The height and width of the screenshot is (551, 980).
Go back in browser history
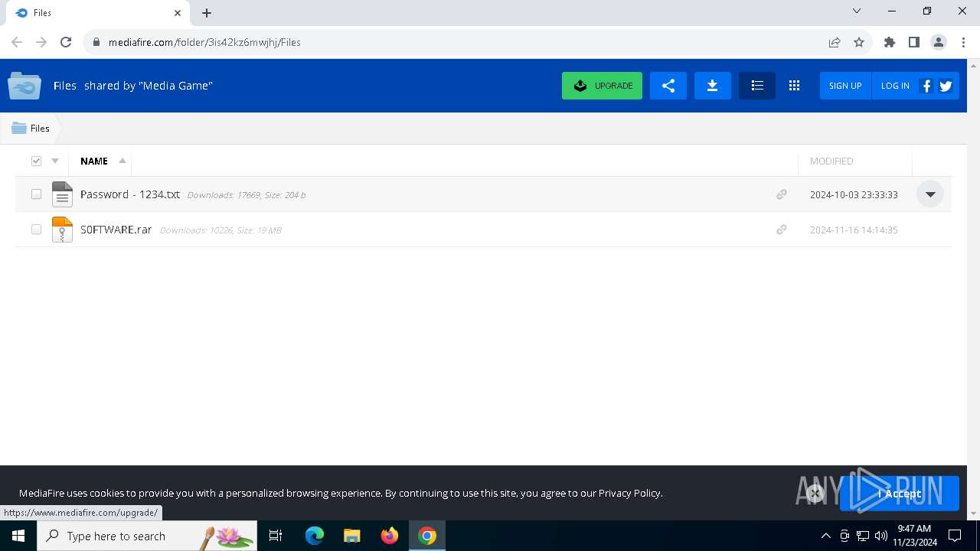point(17,42)
